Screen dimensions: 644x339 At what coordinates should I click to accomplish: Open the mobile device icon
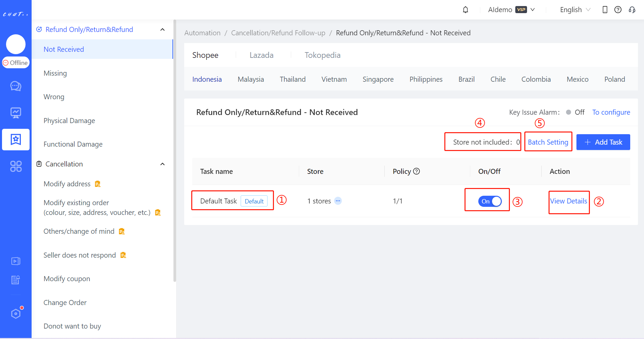click(605, 10)
